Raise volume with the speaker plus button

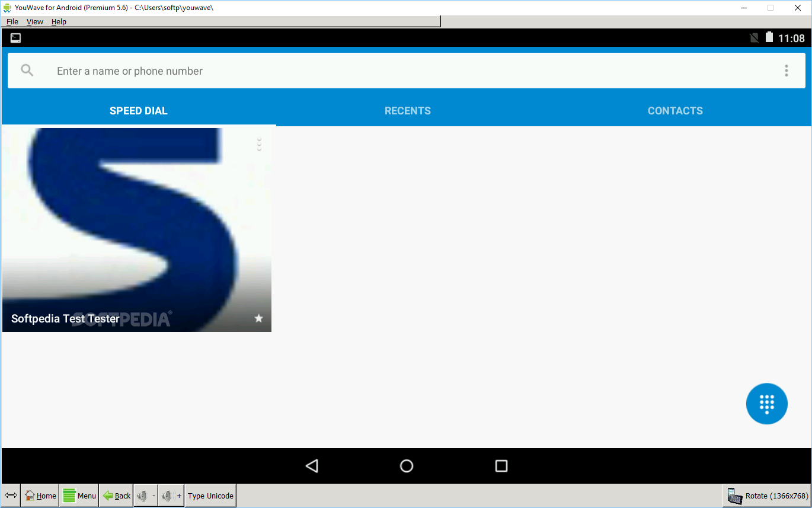tap(171, 496)
